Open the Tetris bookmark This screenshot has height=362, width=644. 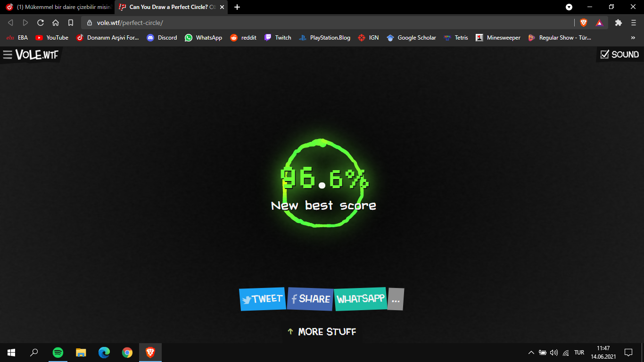click(x=456, y=38)
